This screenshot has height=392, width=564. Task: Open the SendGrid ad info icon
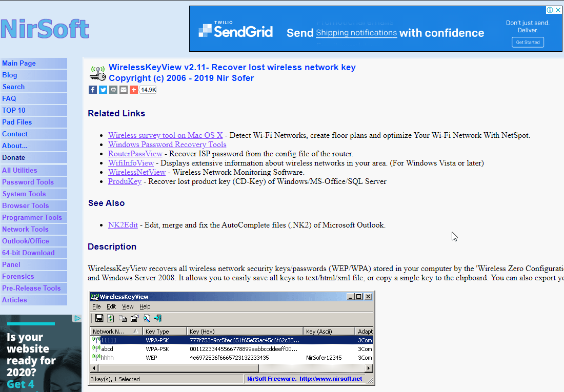550,10
